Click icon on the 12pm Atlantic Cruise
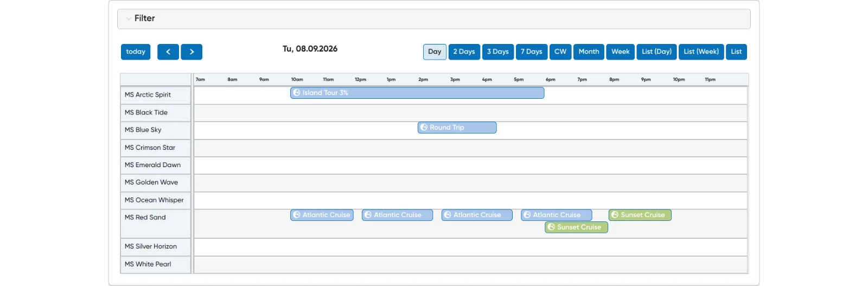 pos(368,215)
